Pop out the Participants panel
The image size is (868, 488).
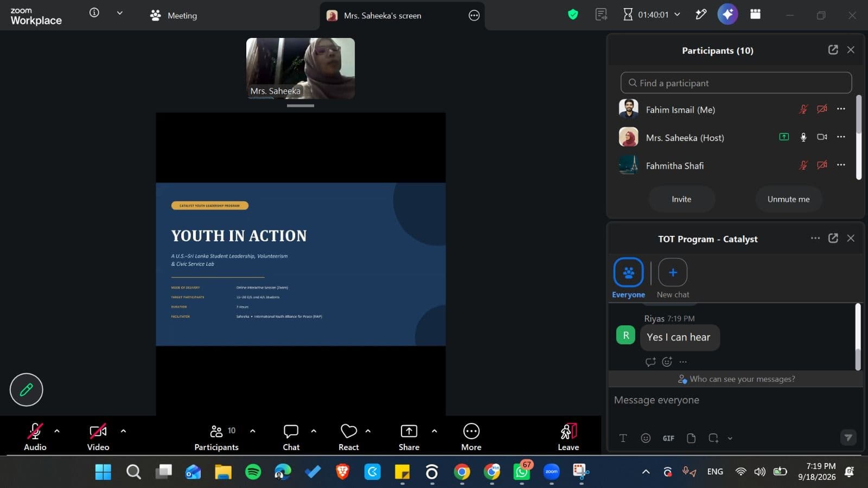click(x=833, y=50)
